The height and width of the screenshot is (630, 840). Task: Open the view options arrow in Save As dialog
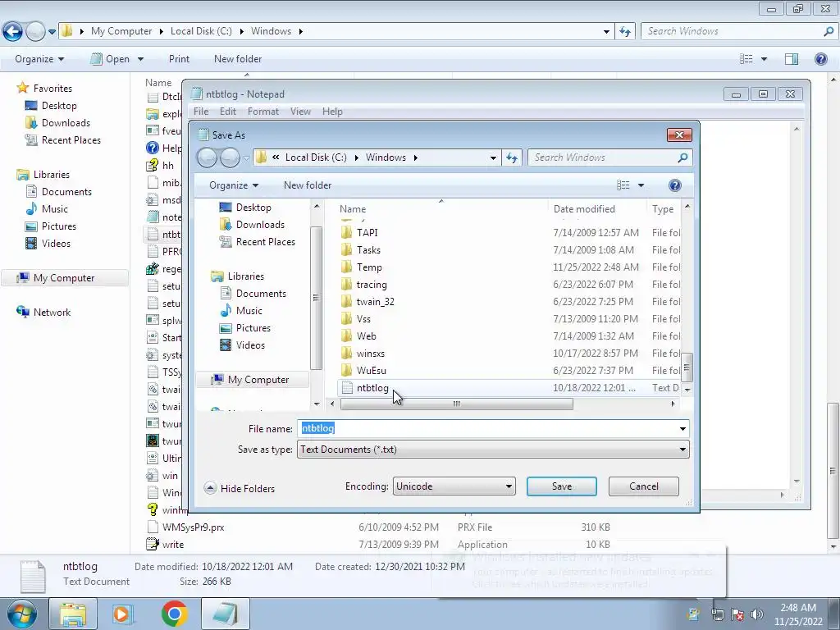[x=641, y=185]
